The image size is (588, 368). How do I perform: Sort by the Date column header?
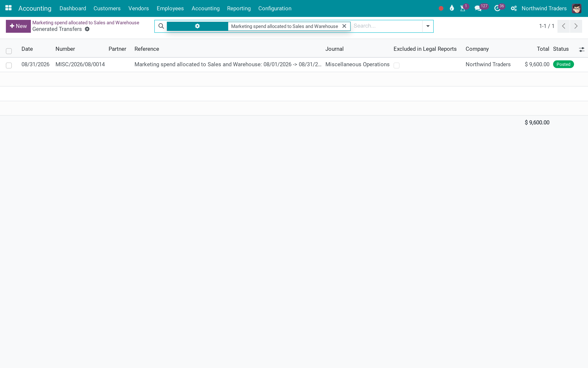(27, 49)
